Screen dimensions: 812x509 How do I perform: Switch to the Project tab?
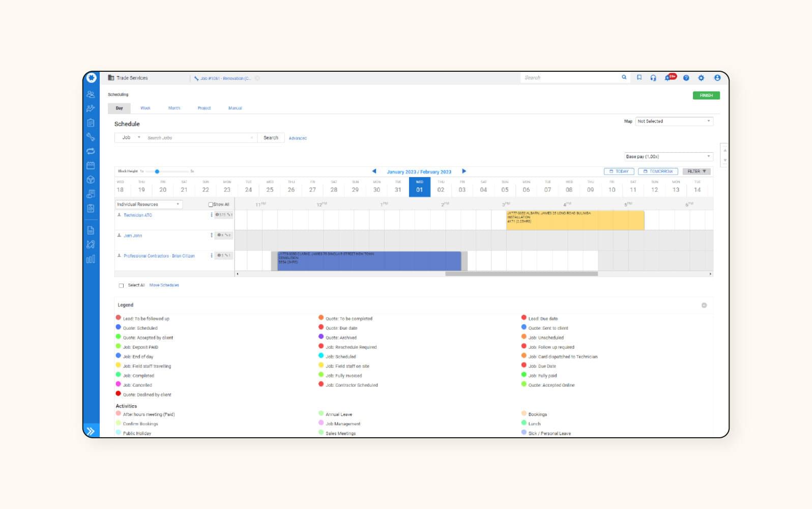tap(204, 108)
